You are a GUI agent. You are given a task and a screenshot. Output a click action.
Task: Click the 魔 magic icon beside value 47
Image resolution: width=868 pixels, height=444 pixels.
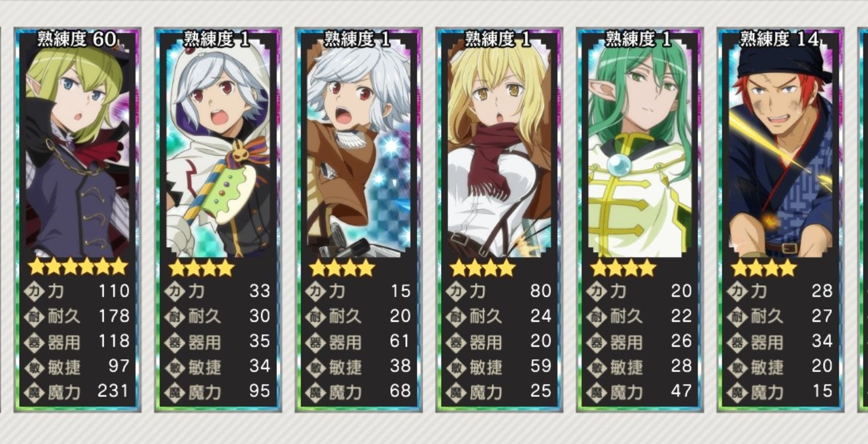(x=598, y=392)
